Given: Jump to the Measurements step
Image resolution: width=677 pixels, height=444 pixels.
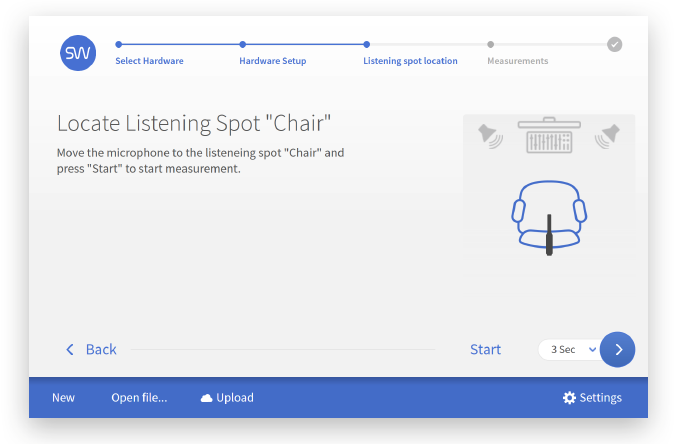Looking at the screenshot, I should point(518,61).
